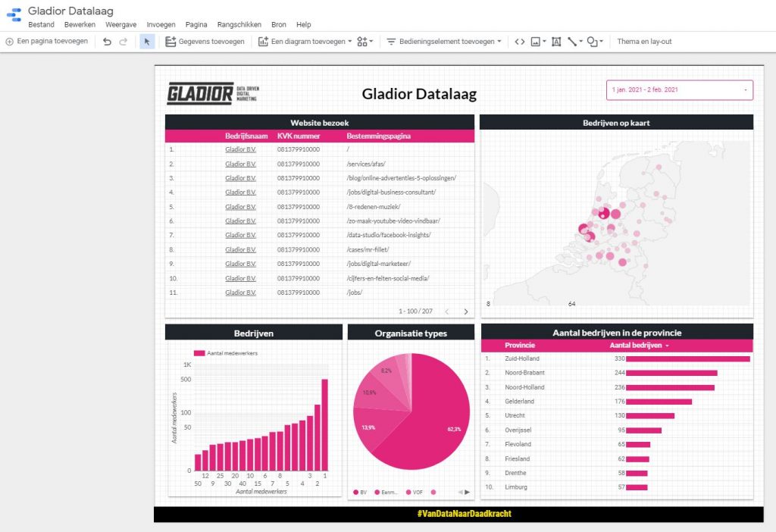This screenshot has width=776, height=532.
Task: Open the Rangschikken menu
Action: (x=239, y=25)
